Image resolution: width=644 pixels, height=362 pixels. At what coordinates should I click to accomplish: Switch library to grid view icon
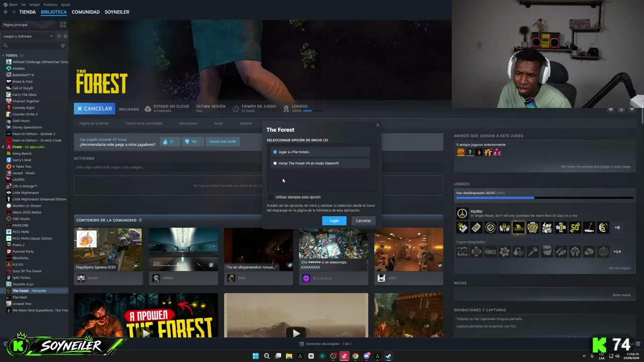63,25
